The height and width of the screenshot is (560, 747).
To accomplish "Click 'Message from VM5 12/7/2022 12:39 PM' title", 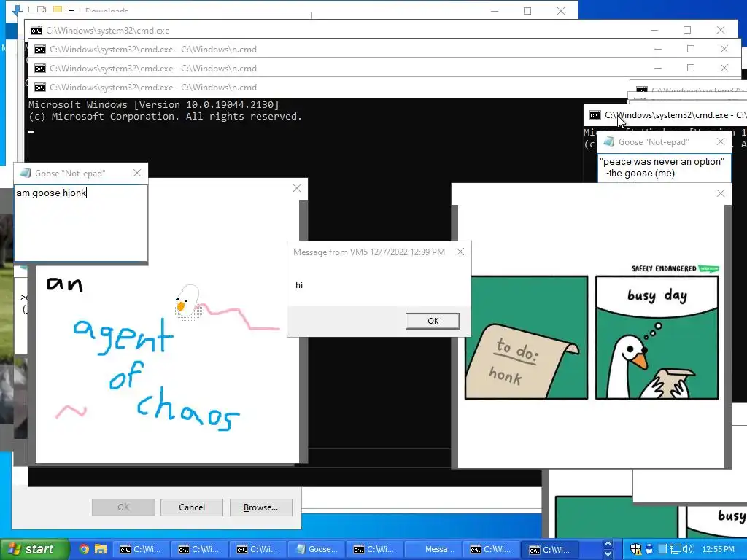I will click(369, 252).
